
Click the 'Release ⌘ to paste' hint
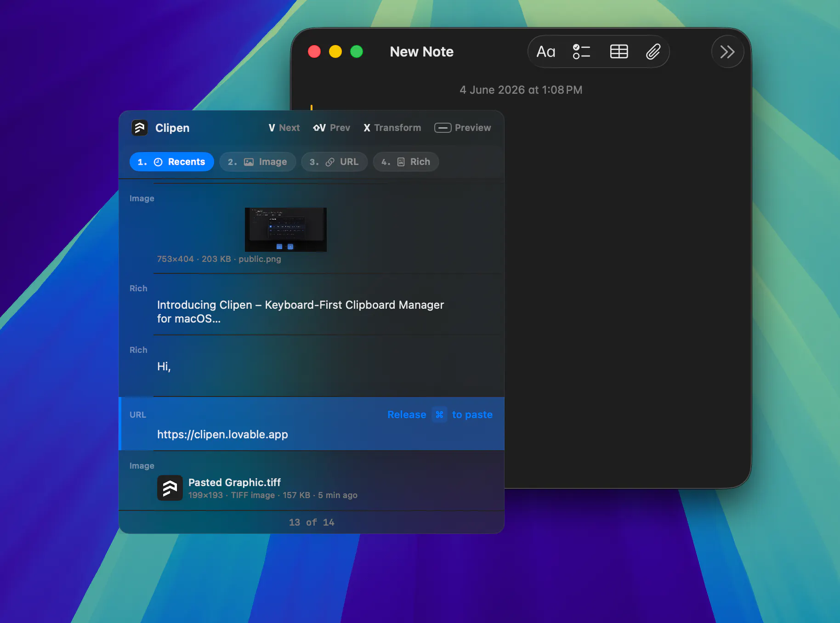(x=440, y=414)
